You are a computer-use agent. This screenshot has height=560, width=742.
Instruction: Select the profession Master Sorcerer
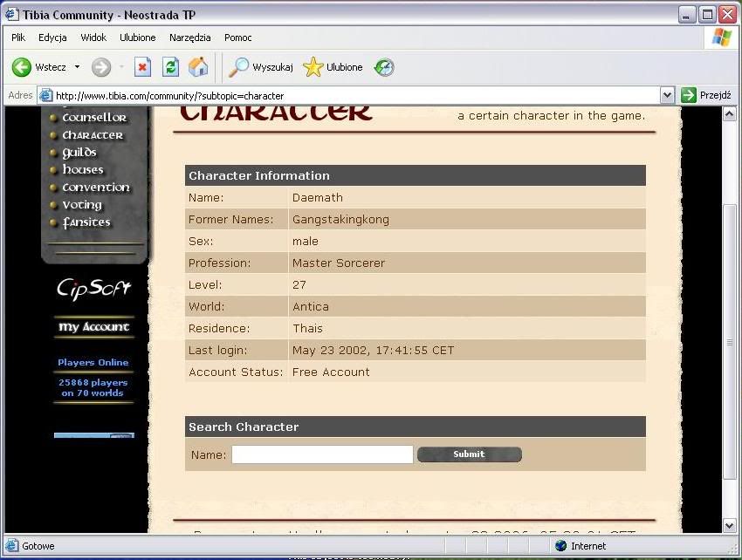(339, 263)
